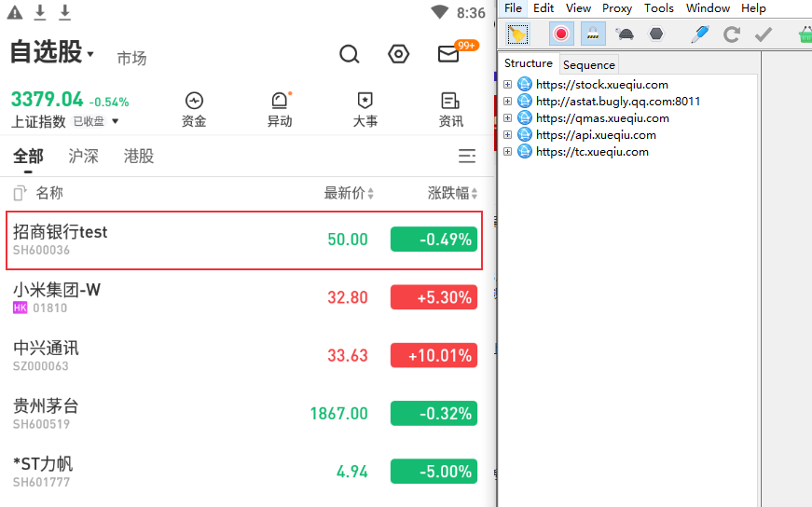Switch to 市场 market tab
The image size is (812, 507).
pos(131,58)
